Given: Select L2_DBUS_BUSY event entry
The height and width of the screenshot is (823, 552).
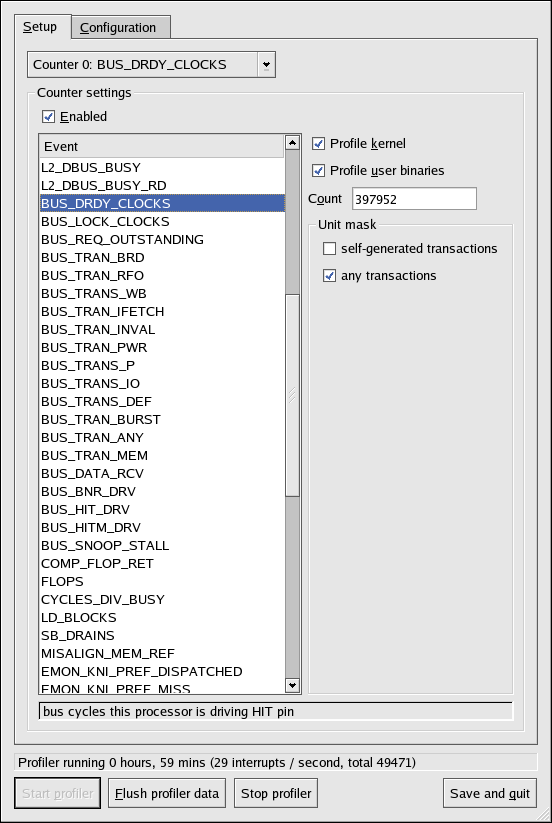Looking at the screenshot, I should [x=162, y=167].
